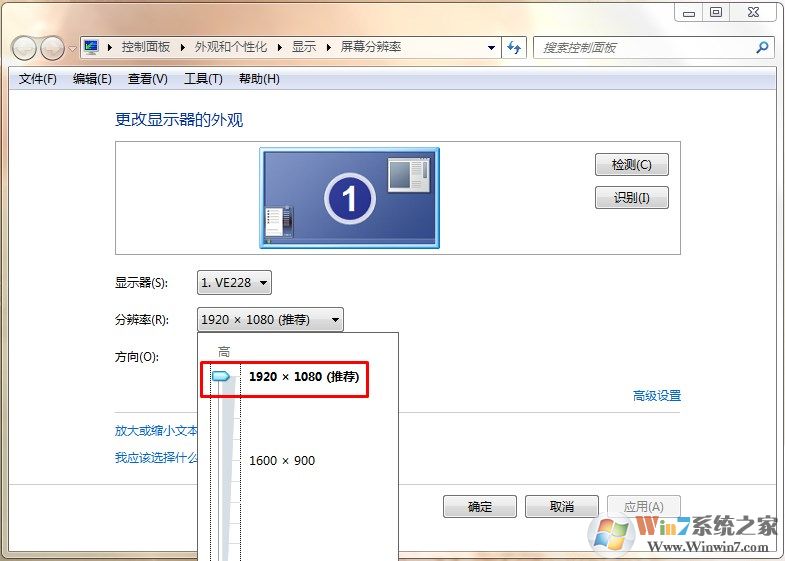This screenshot has height=561, width=785.
Task: Click the resolution slider thumb handle
Action: tap(221, 376)
